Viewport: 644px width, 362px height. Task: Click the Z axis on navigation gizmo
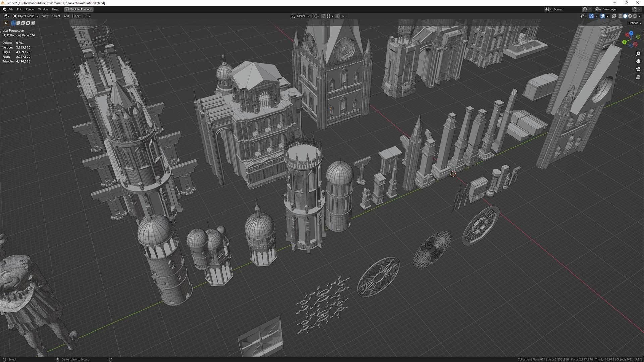pyautogui.click(x=631, y=33)
